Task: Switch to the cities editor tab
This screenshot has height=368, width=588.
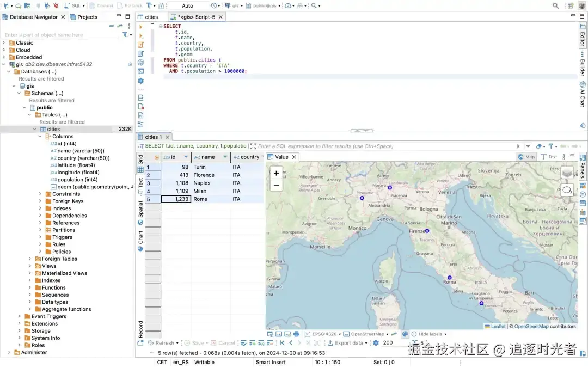Action: 148,17
